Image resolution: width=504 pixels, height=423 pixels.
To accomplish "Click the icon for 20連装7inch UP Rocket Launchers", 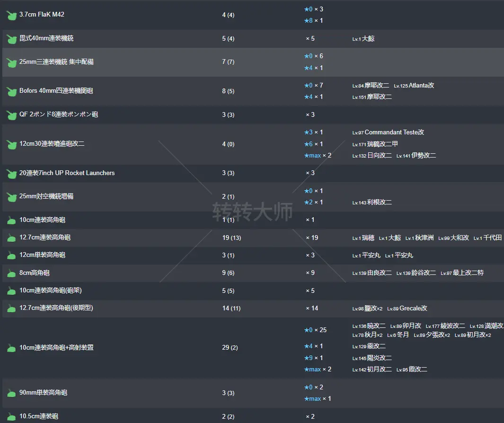I will pyautogui.click(x=11, y=174).
